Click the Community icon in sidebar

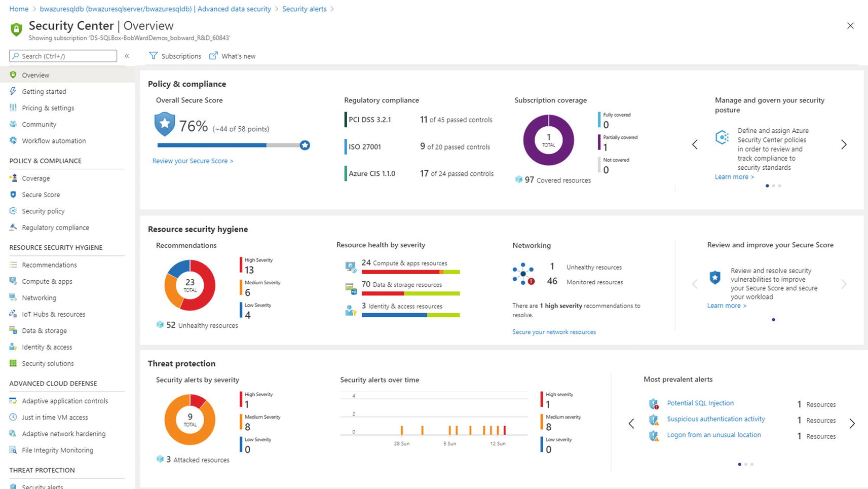click(x=13, y=124)
